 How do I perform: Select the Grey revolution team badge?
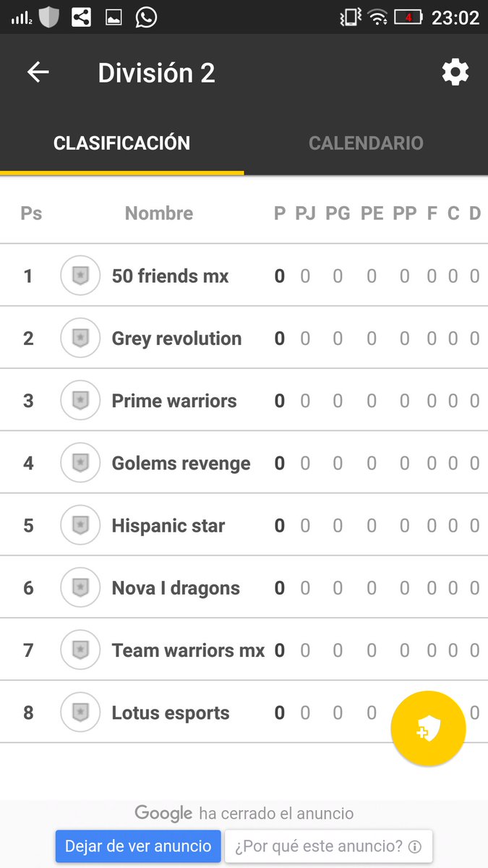click(80, 338)
